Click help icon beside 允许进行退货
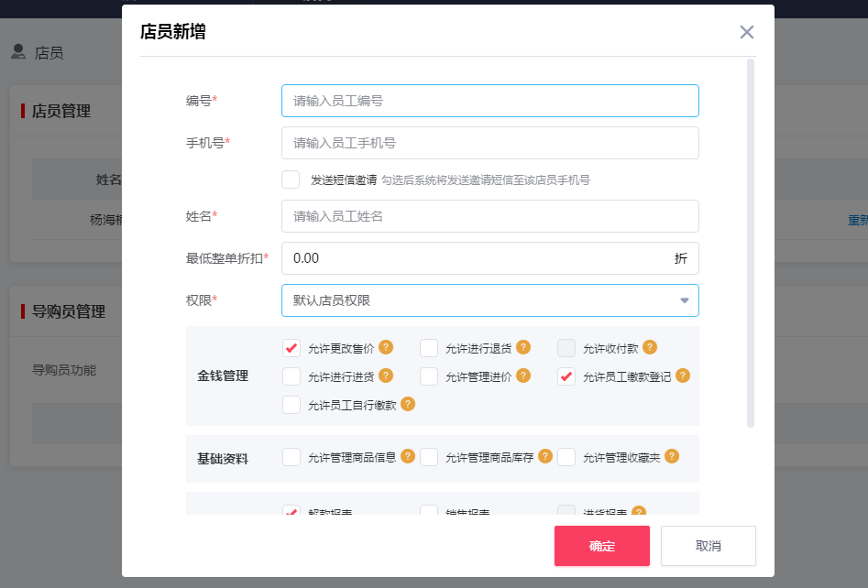Viewport: 868px width, 588px height. pyautogui.click(x=523, y=348)
